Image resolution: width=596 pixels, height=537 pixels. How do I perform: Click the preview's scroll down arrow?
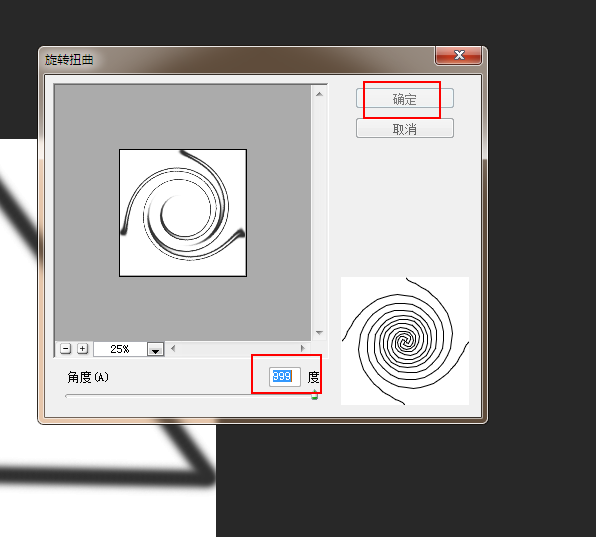319,333
